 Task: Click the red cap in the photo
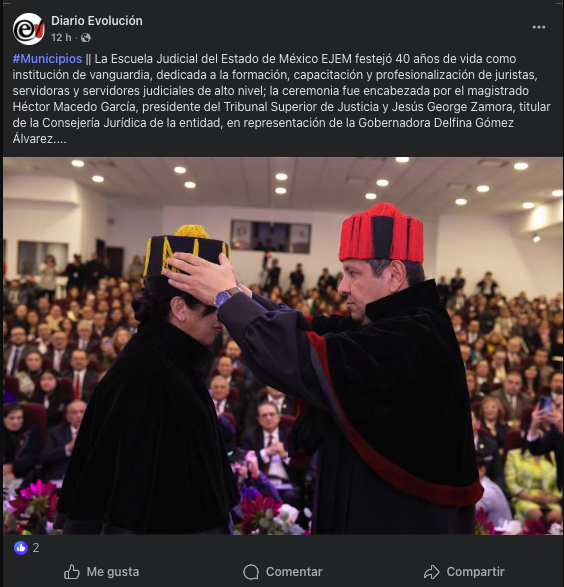381,233
